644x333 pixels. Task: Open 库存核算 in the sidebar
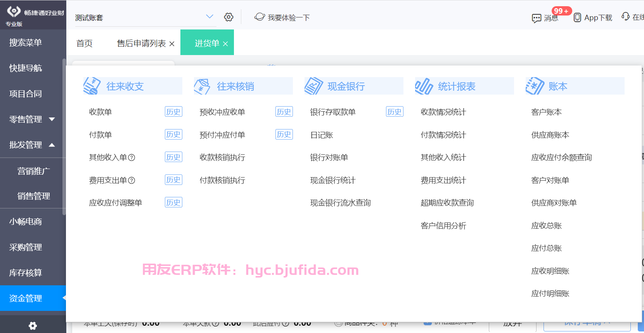tap(26, 273)
